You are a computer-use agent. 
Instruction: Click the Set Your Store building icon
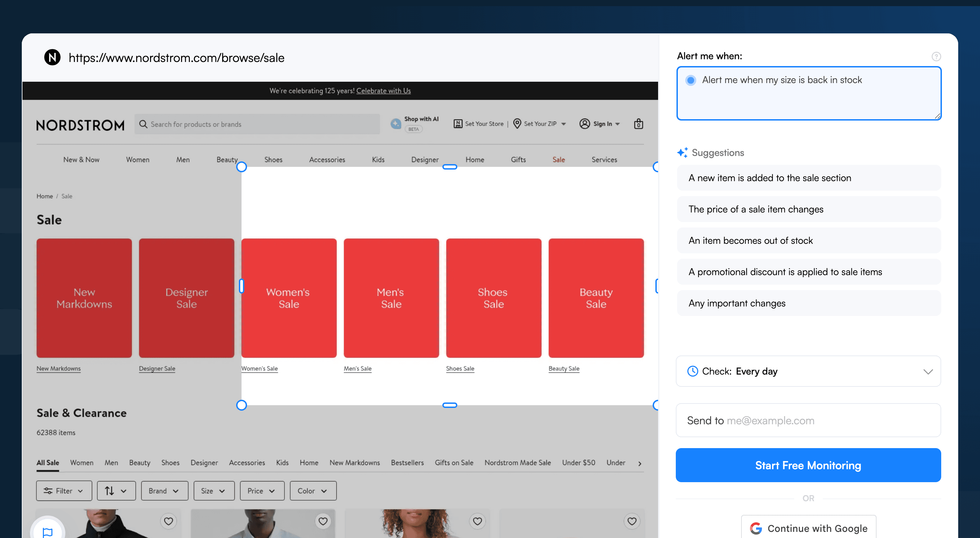[x=458, y=124]
